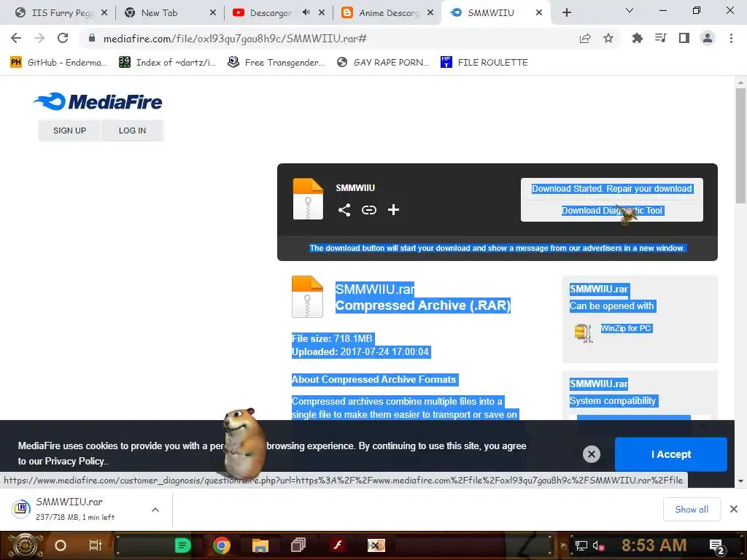Click the About Compressed Archive Formats heading
The height and width of the screenshot is (560, 747).
point(374,379)
